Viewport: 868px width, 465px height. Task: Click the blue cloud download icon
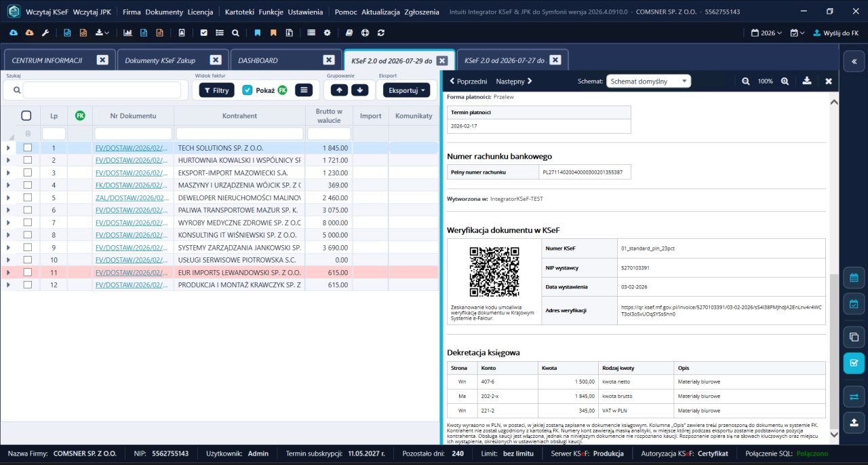click(14, 33)
